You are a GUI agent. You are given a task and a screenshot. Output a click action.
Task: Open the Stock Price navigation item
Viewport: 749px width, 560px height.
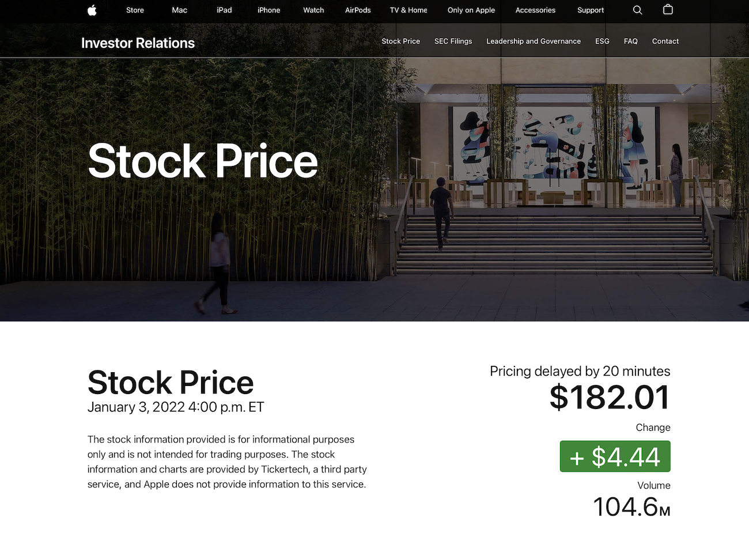click(400, 41)
